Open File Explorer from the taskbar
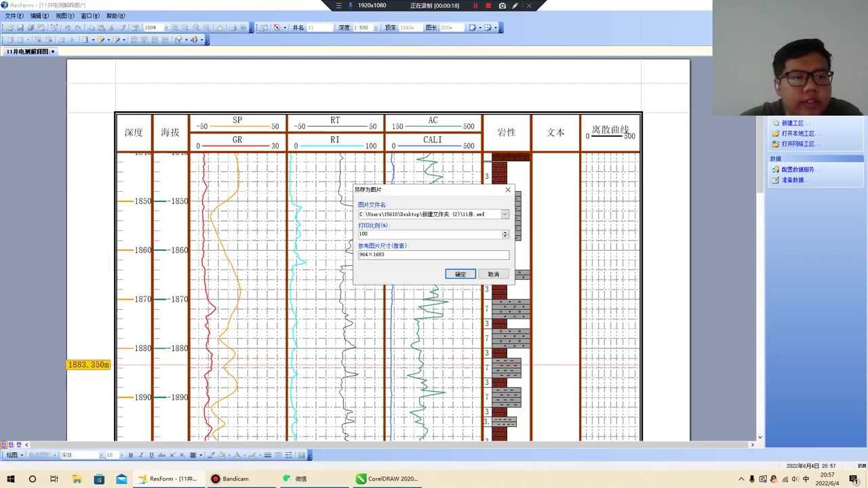This screenshot has width=868, height=488. [77, 479]
